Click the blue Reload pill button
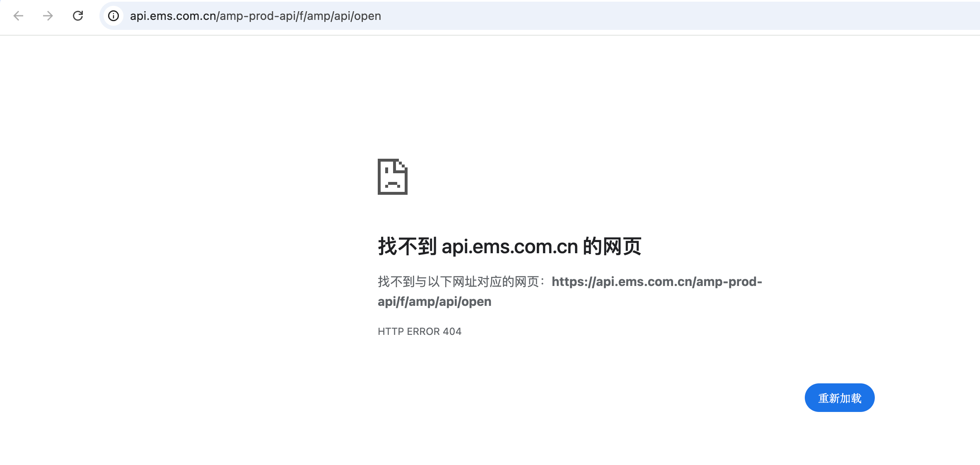 839,397
